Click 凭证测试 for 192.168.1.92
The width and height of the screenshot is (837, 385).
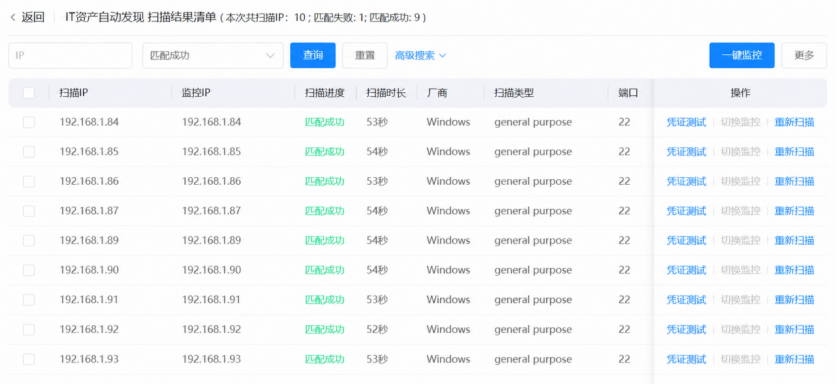point(686,329)
